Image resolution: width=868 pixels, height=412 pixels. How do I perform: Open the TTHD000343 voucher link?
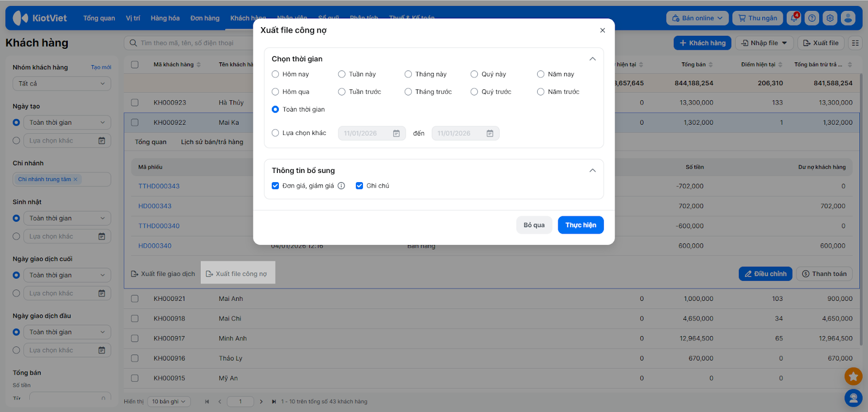click(x=159, y=186)
